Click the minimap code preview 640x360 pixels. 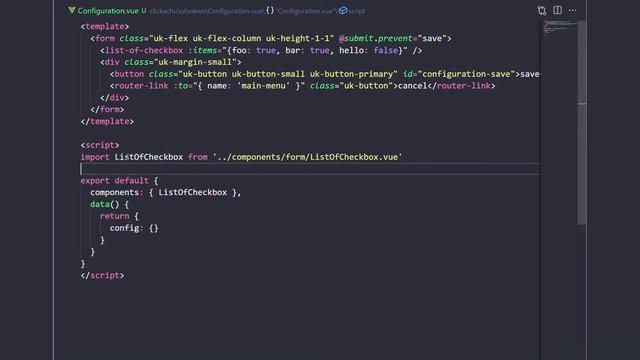559,27
